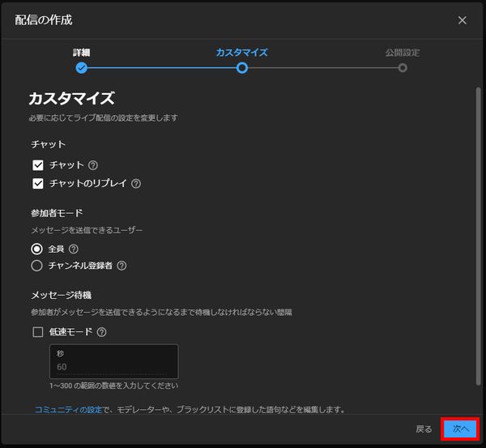Click the 参加者モード section heading
This screenshot has height=448, width=486.
[x=57, y=213]
